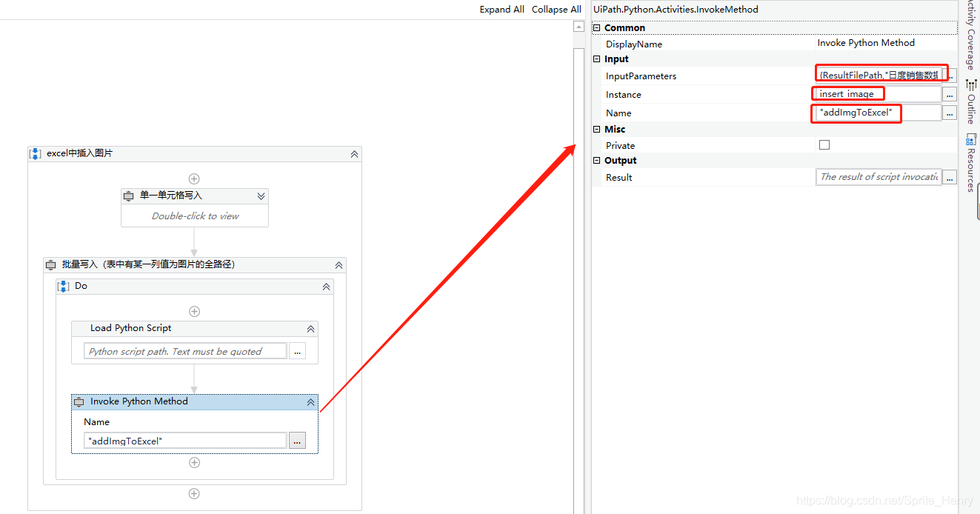
Task: Add activity via plus below Invoke Python Method
Action: point(194,462)
